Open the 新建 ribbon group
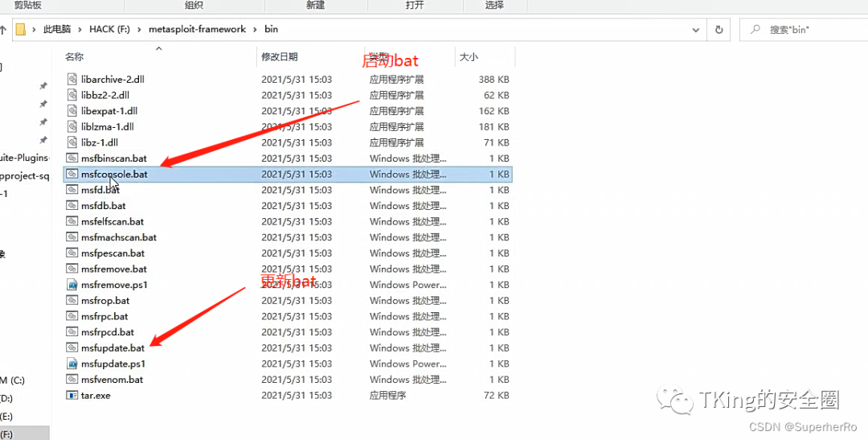 tap(316, 6)
